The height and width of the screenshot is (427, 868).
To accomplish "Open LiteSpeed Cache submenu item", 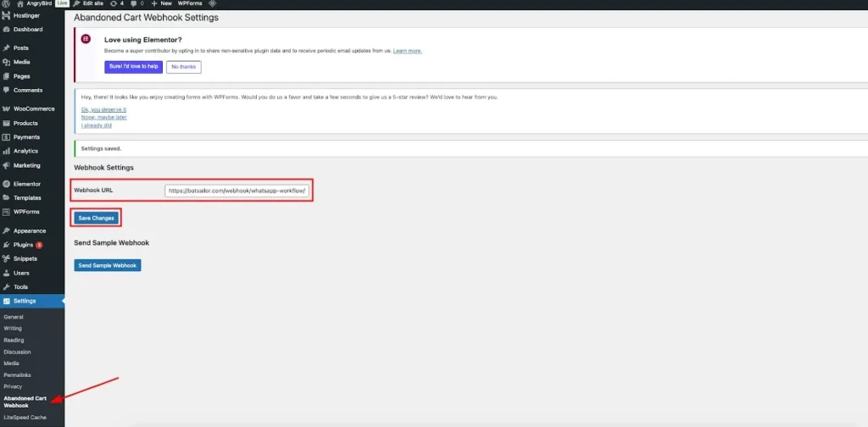I will coord(25,417).
